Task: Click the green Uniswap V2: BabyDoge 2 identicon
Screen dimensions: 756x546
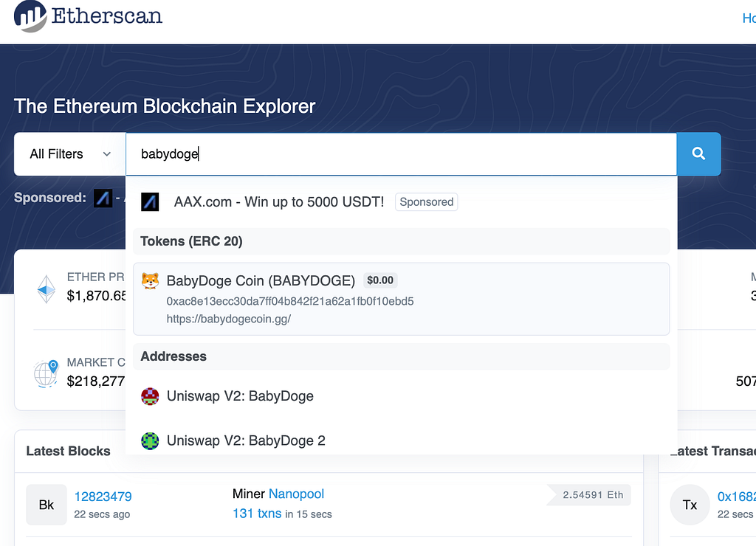Action: point(150,440)
